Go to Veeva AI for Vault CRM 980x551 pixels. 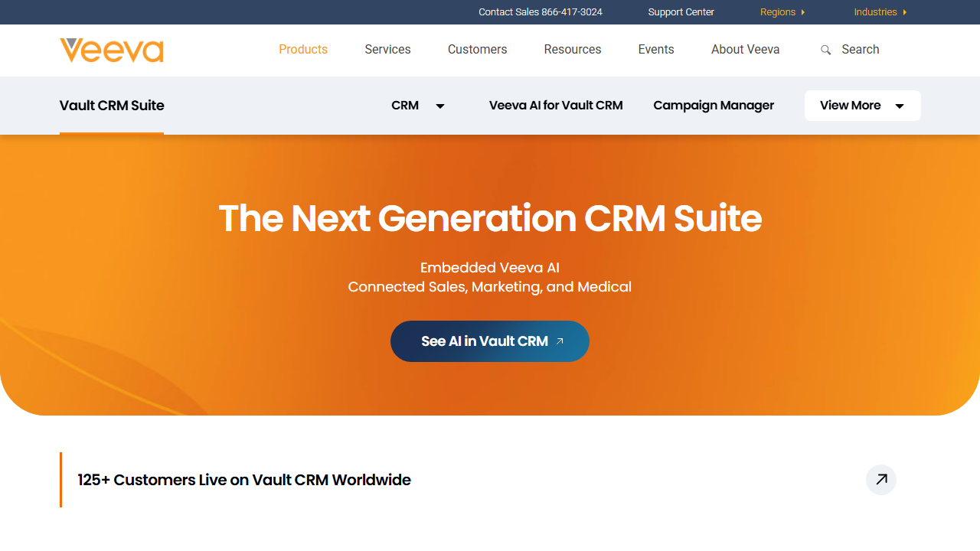pos(556,106)
